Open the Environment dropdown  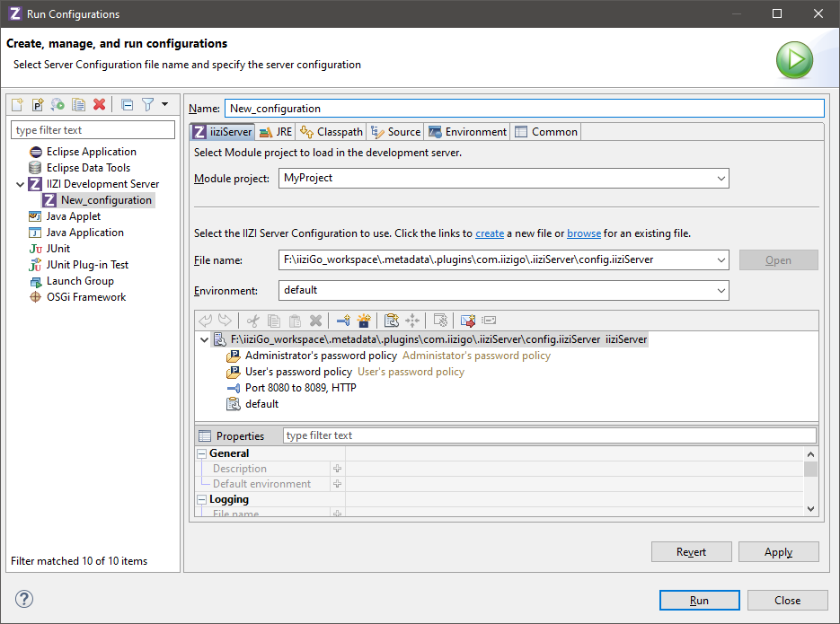point(721,291)
